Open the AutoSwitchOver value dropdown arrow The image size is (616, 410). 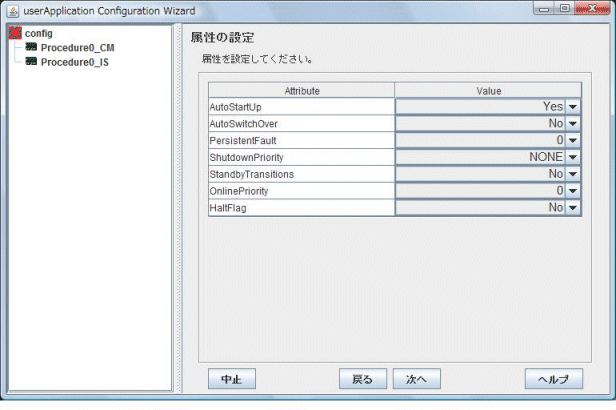[573, 124]
